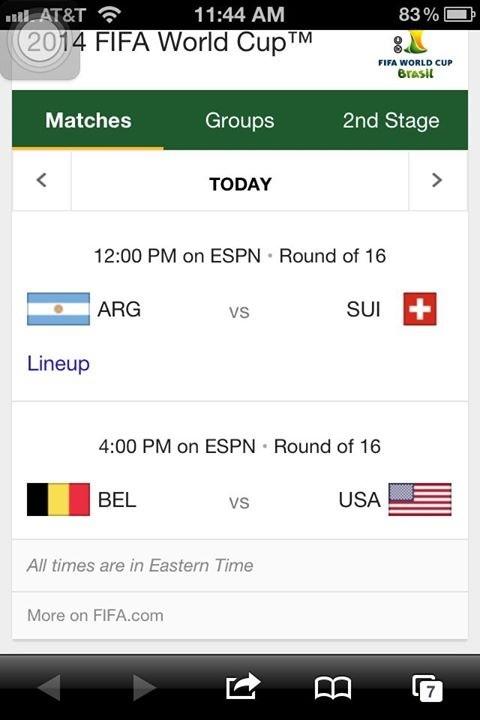
Task: Switch to the Groups tab
Action: coord(239,120)
